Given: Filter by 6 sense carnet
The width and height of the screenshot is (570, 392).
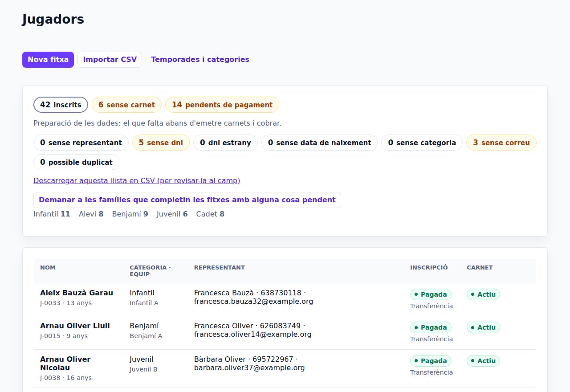Looking at the screenshot, I should (126, 105).
